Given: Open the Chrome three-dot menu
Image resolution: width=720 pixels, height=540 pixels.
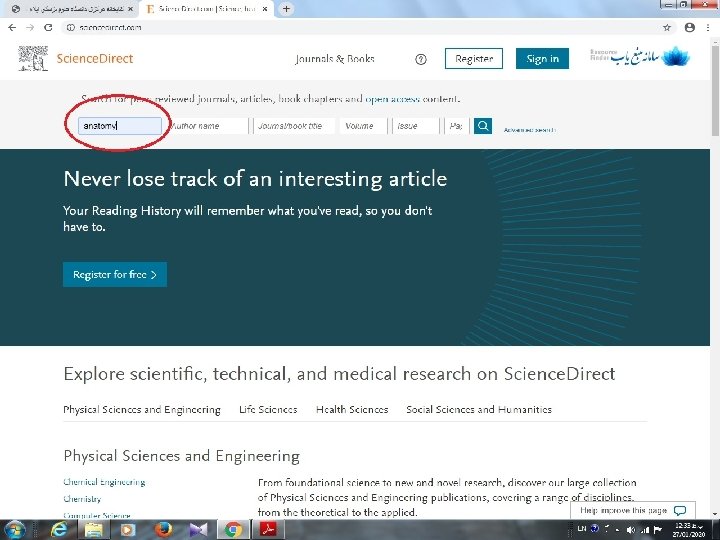Looking at the screenshot, I should tap(708, 28).
